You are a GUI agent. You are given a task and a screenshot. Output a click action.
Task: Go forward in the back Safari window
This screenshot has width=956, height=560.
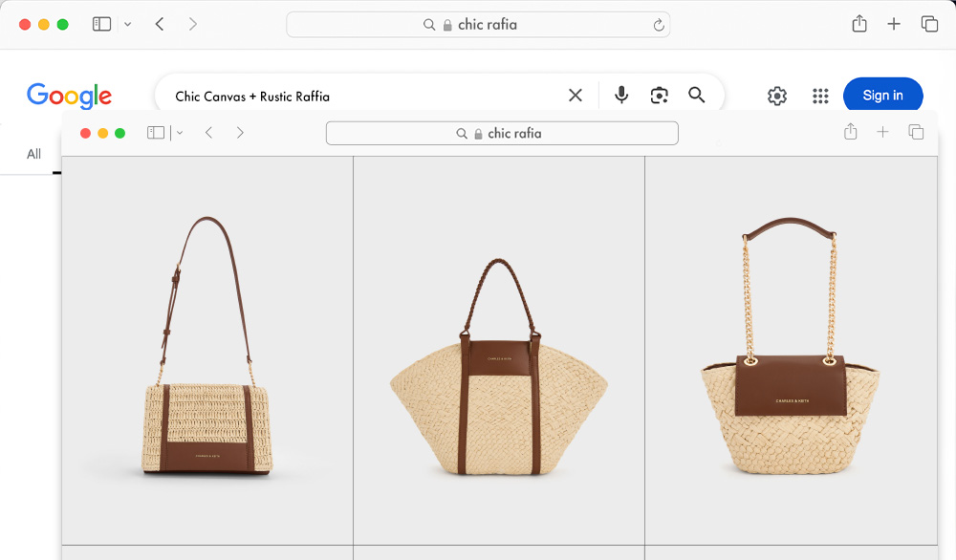[x=193, y=25]
